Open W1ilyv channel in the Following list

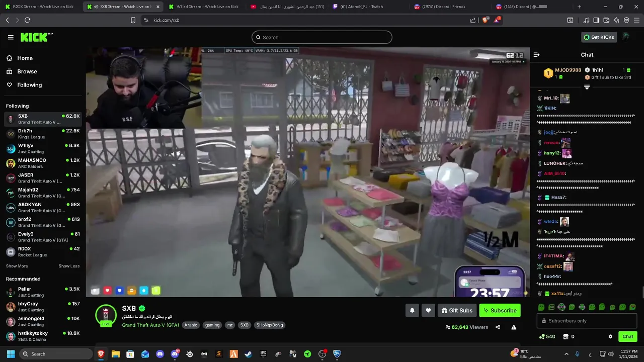coord(43,148)
